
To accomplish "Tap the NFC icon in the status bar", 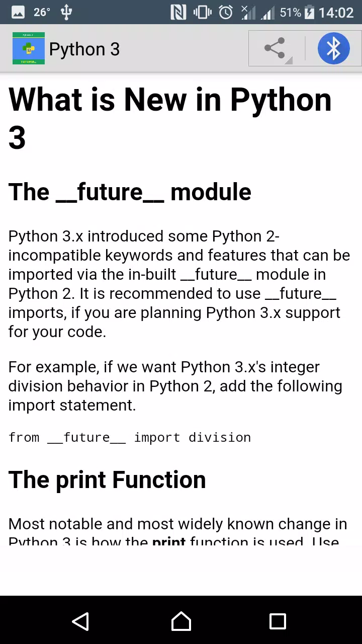I will pos(178,12).
